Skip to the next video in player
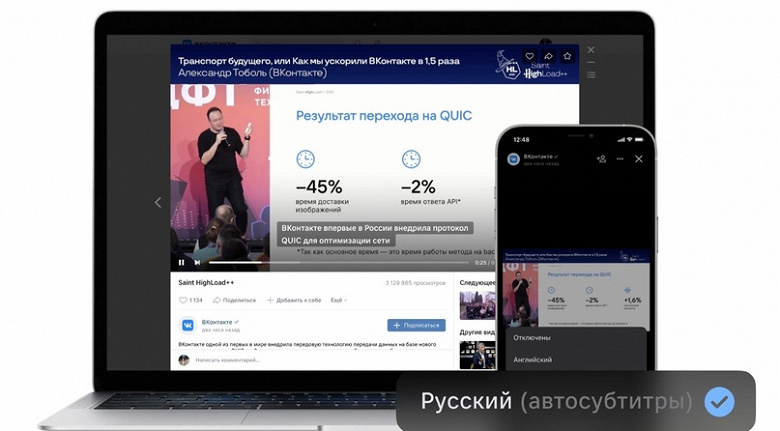Image resolution: width=780 pixels, height=431 pixels. tap(197, 262)
